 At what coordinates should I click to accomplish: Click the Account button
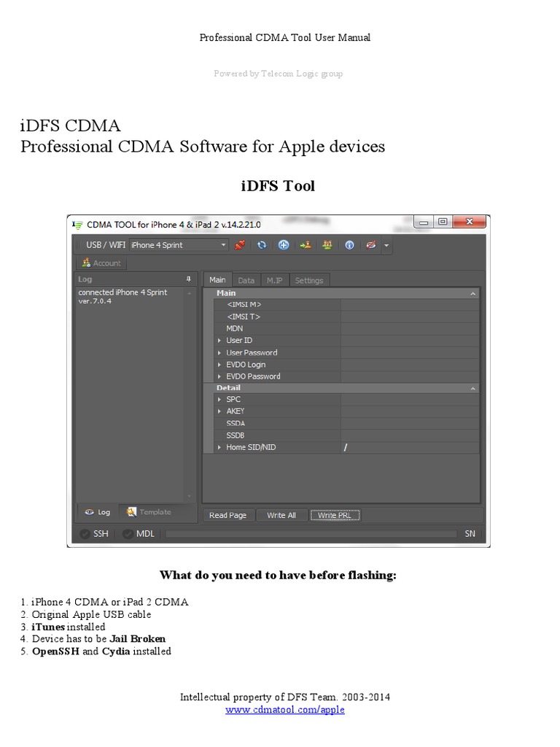coord(101,263)
